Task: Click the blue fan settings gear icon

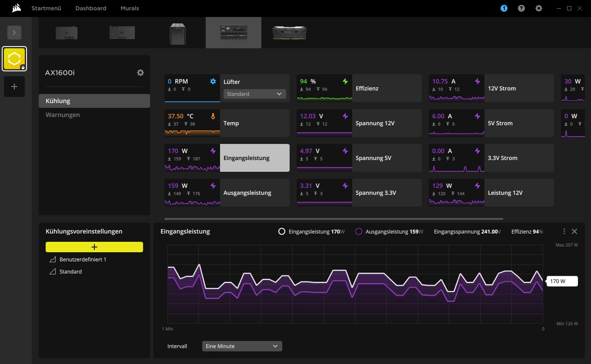Action: click(x=213, y=81)
